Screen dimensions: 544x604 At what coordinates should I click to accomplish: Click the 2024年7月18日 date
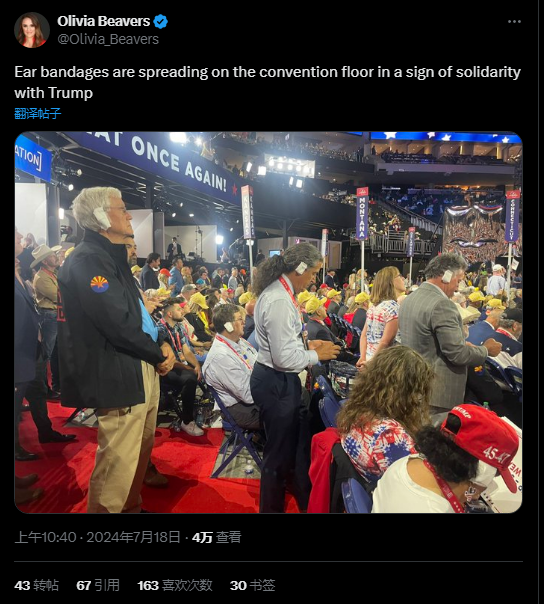pyautogui.click(x=133, y=537)
